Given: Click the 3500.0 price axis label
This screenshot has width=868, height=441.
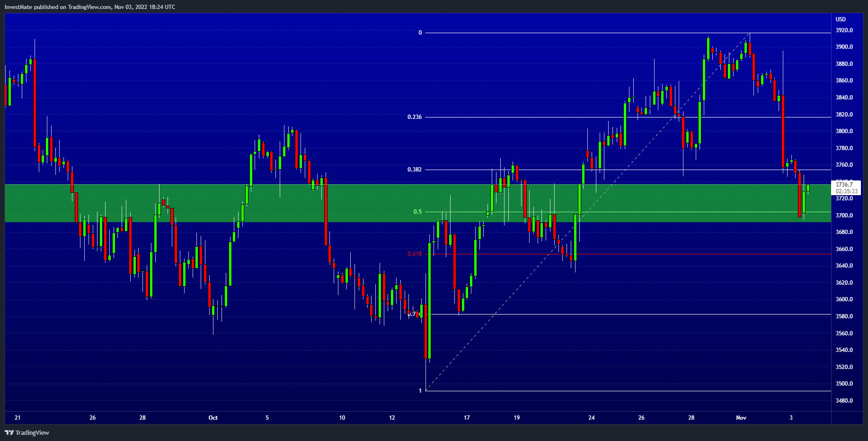Looking at the screenshot, I should [x=844, y=384].
